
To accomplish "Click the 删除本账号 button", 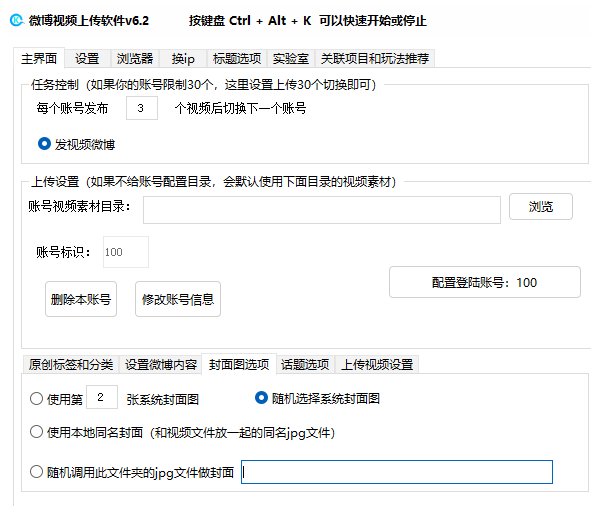I will pos(81,299).
